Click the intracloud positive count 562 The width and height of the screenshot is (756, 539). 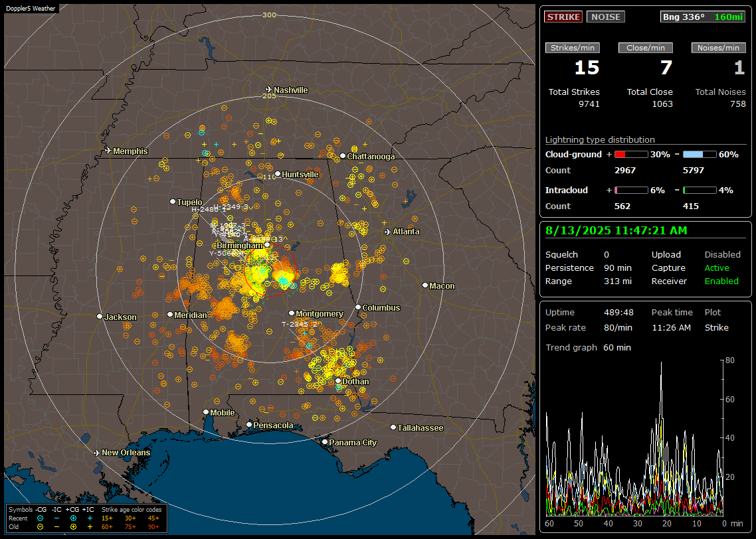point(622,206)
